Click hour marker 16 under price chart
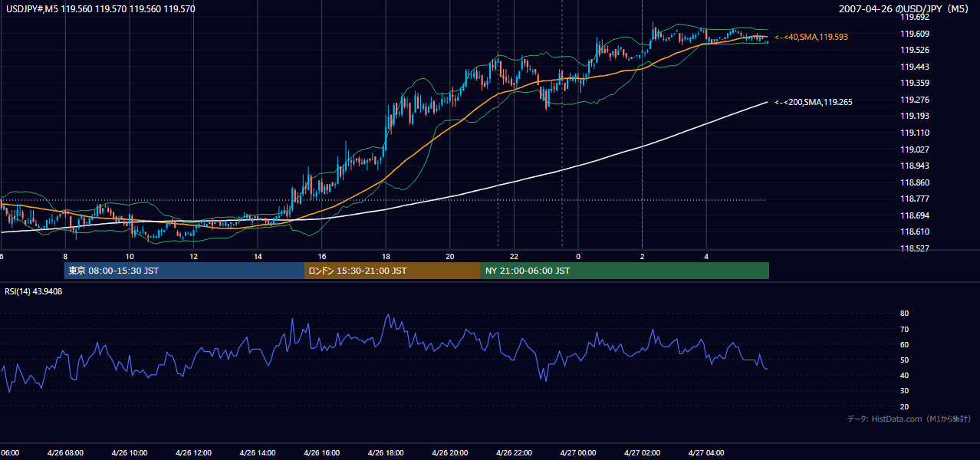 coord(321,256)
